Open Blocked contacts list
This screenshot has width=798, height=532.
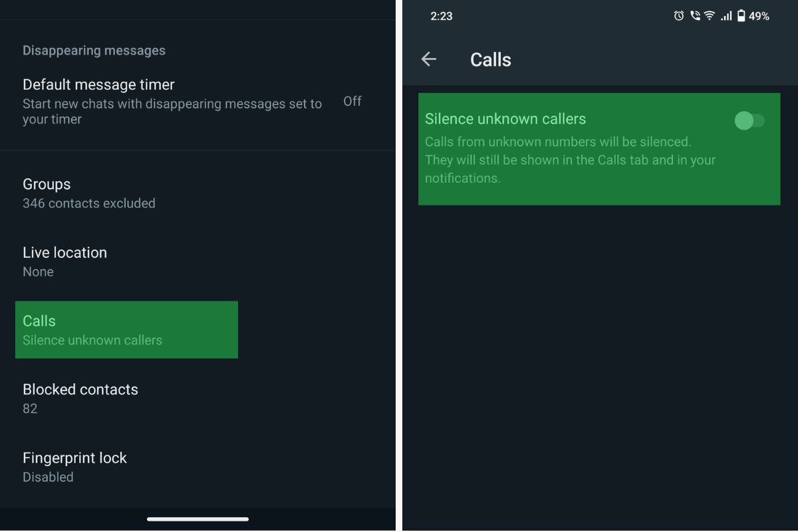click(x=198, y=398)
